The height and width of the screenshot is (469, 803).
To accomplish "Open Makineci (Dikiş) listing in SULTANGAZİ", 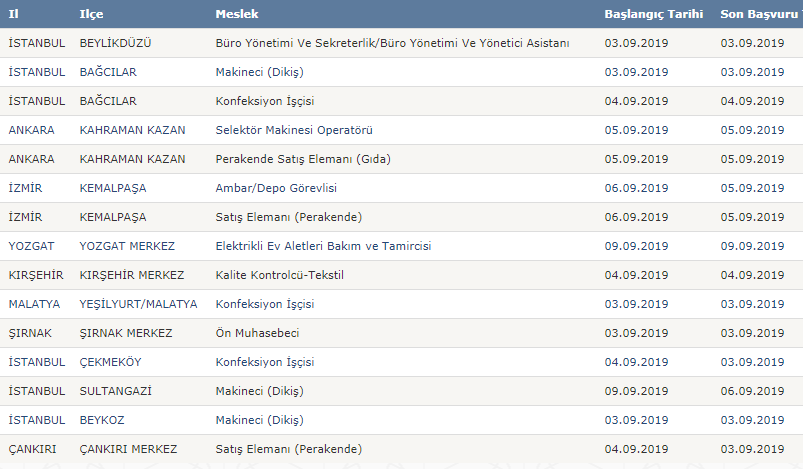I will click(260, 391).
